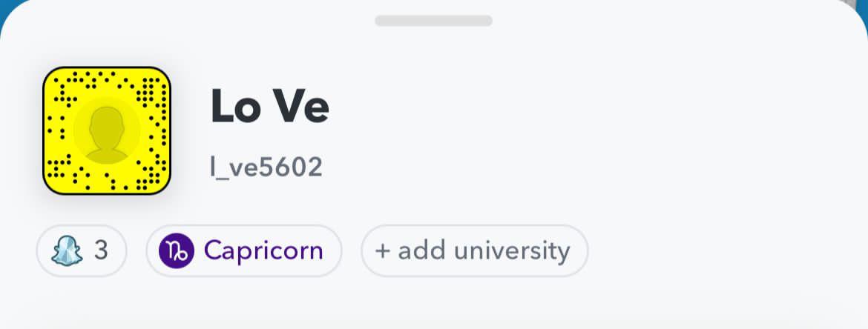Click empty space right of add university
Viewport: 868px width, 329px height.
point(712,250)
